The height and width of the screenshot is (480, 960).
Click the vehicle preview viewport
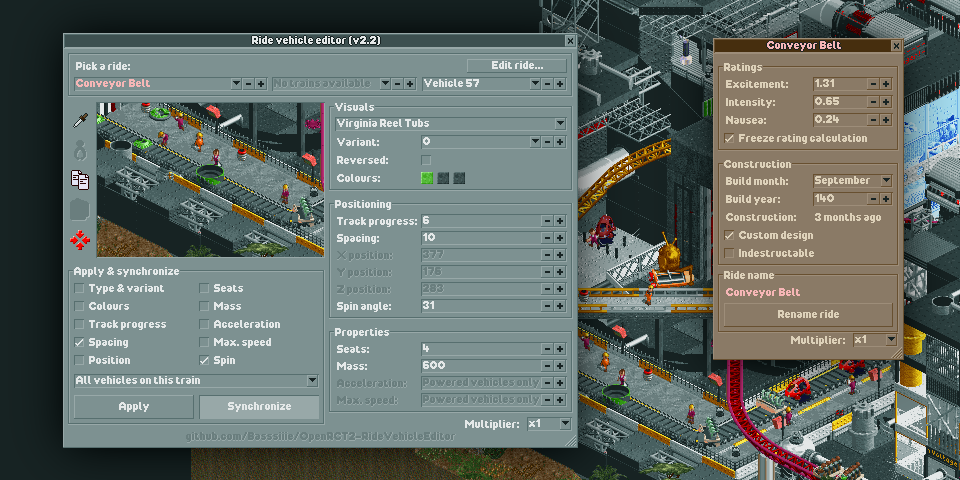(210, 179)
